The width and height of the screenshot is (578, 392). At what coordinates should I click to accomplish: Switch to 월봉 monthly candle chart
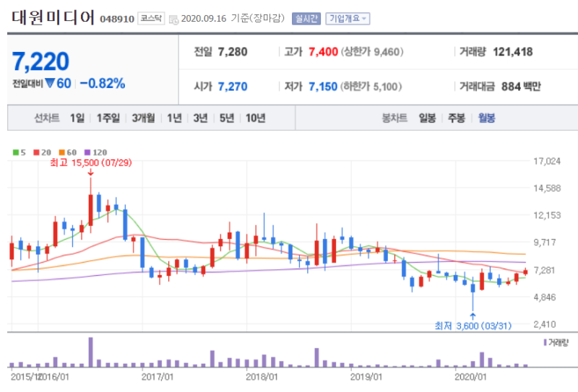(486, 118)
